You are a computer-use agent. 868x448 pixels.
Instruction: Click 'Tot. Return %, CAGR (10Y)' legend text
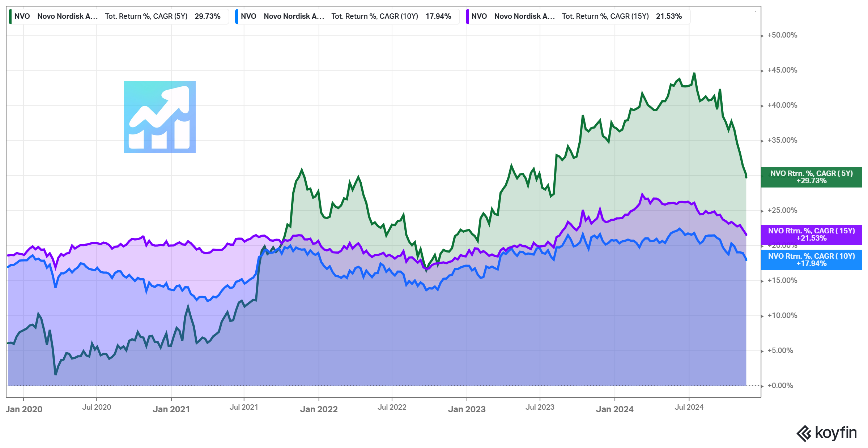click(375, 16)
